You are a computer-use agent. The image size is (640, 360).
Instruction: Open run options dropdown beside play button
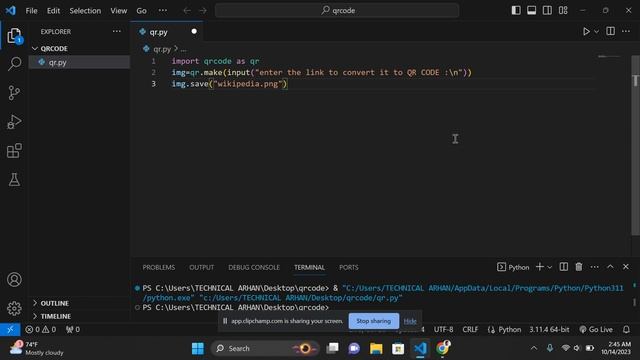click(596, 31)
